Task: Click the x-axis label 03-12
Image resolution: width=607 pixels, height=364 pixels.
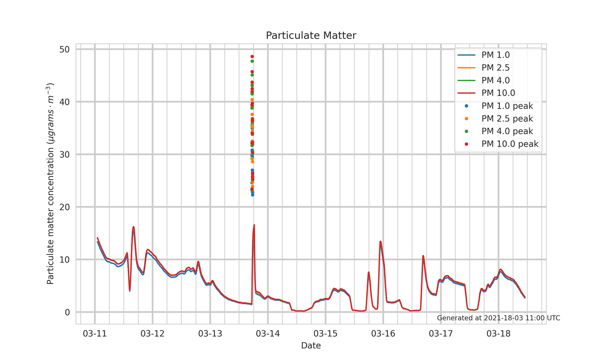Action: (152, 334)
